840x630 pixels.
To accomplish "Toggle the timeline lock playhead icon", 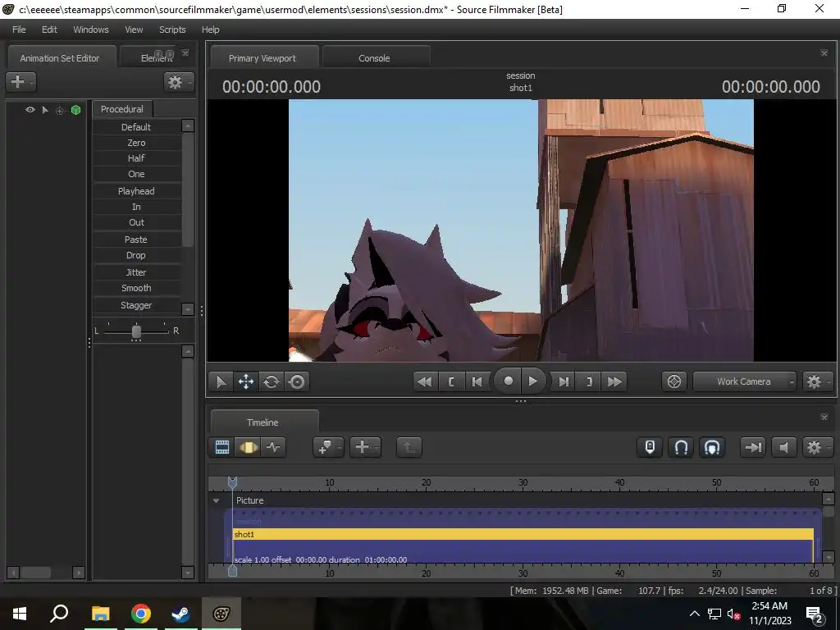I will tap(650, 447).
